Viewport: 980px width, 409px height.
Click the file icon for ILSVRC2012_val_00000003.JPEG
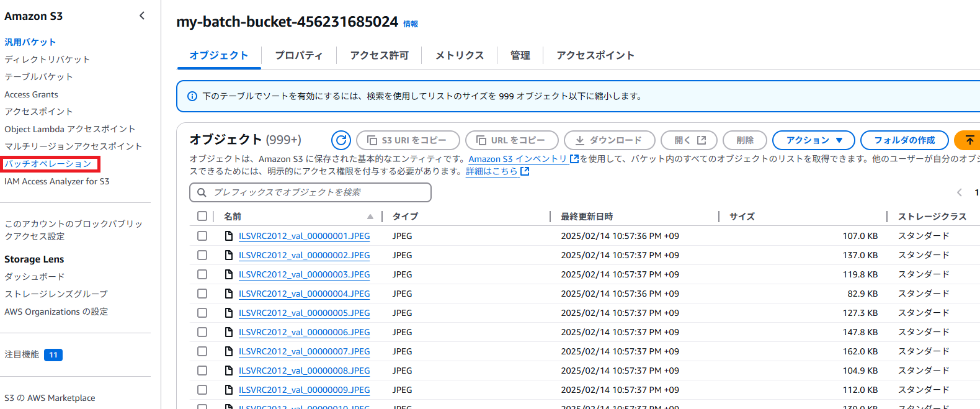(x=229, y=274)
